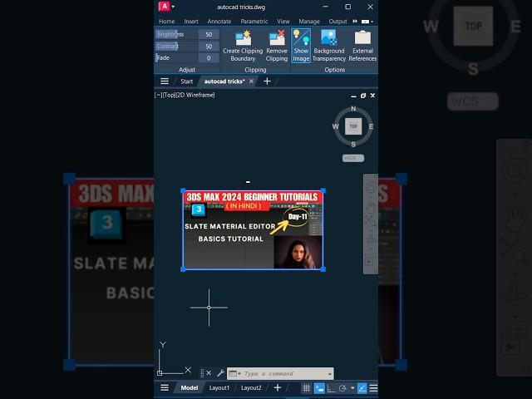Image resolution: width=532 pixels, height=399 pixels.
Task: Toggle Ortho mode in status bar
Action: click(x=331, y=388)
